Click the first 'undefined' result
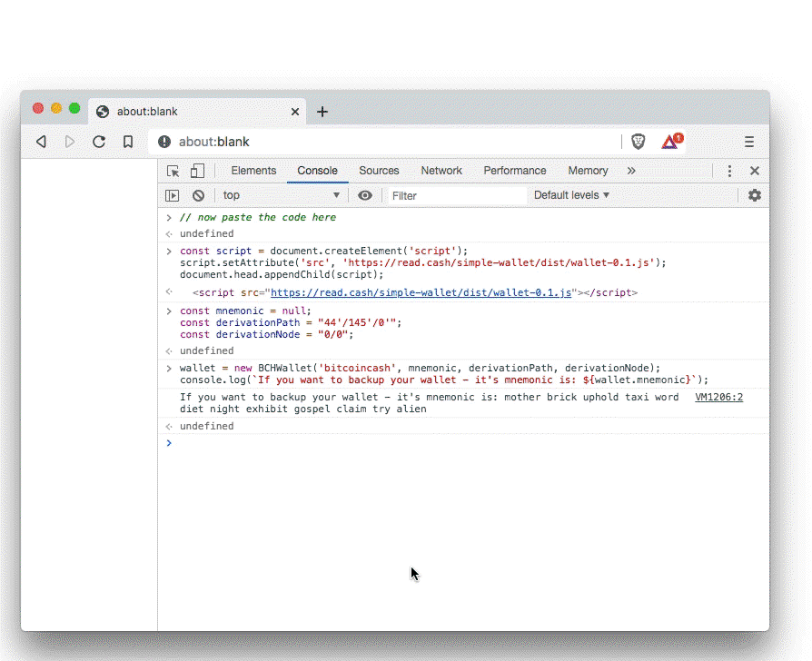 pos(206,233)
